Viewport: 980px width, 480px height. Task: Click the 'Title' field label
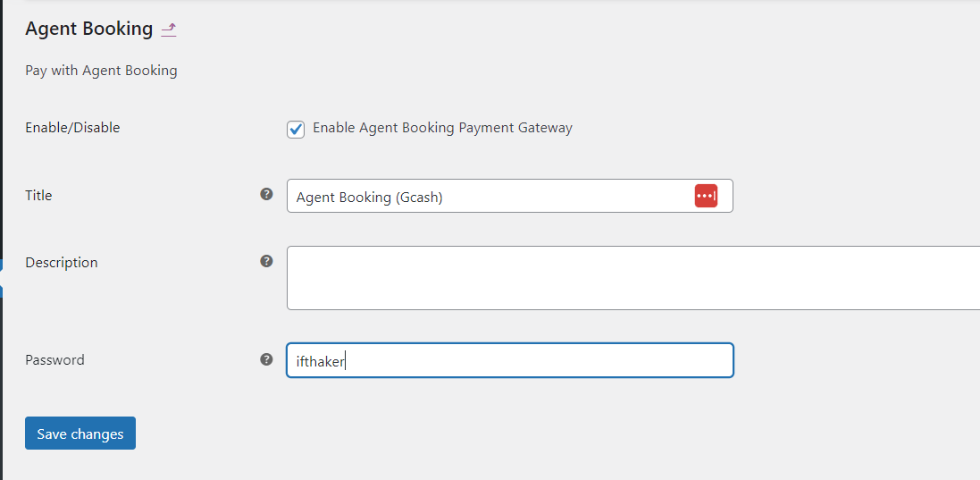[x=38, y=195]
